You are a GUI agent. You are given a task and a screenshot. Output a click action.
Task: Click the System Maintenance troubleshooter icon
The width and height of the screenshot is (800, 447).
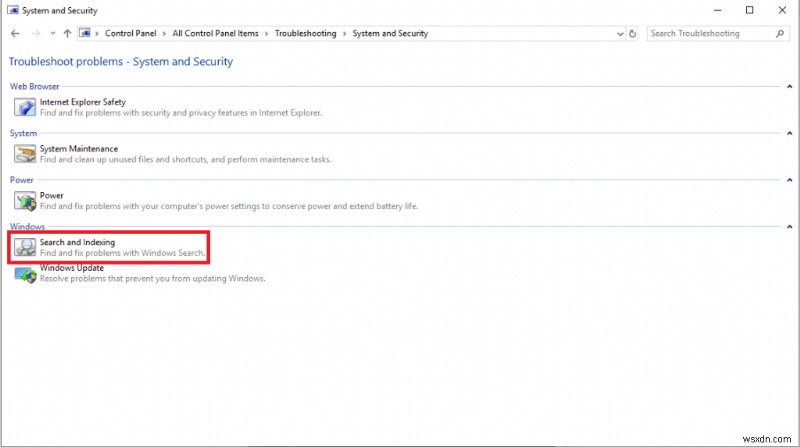pyautogui.click(x=24, y=154)
